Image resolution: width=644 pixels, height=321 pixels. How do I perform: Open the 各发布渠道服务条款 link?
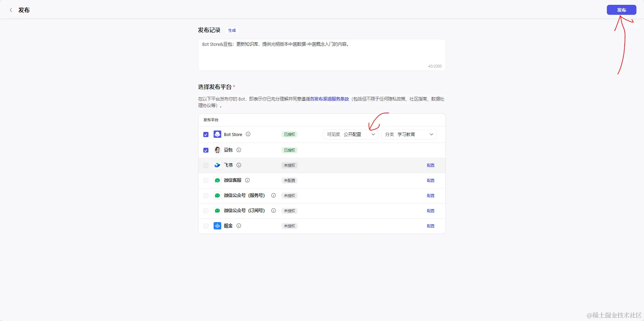pos(330,99)
